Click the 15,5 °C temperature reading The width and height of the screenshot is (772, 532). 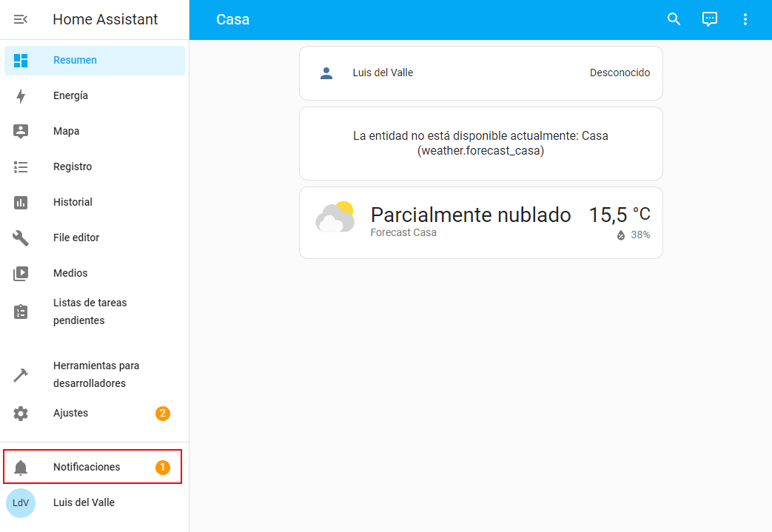[x=620, y=215]
